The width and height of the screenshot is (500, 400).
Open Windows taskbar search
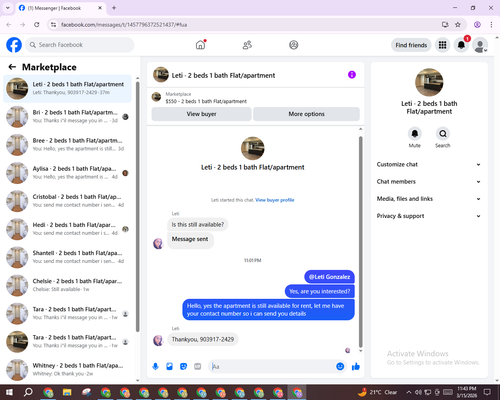click(x=28, y=392)
